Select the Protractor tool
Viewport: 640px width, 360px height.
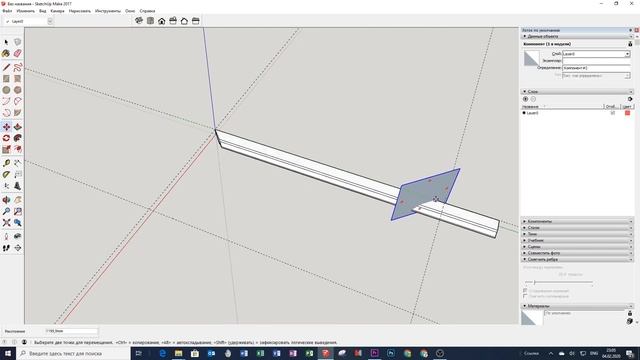(x=6, y=175)
